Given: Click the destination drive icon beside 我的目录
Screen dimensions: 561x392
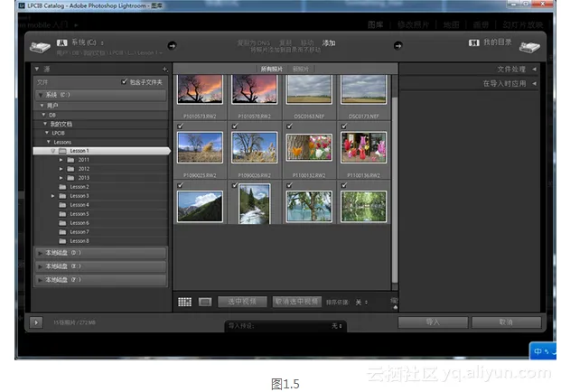Looking at the screenshot, I should (529, 47).
